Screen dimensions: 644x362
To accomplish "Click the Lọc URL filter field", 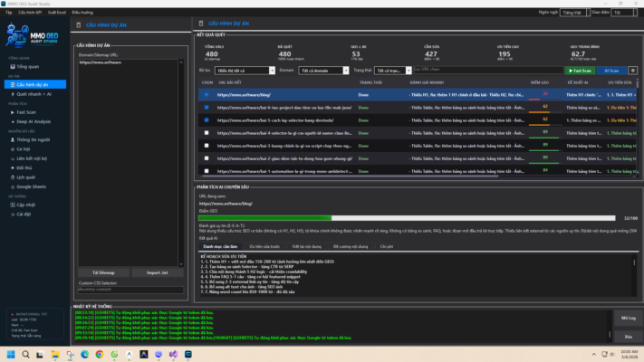I will (488, 70).
